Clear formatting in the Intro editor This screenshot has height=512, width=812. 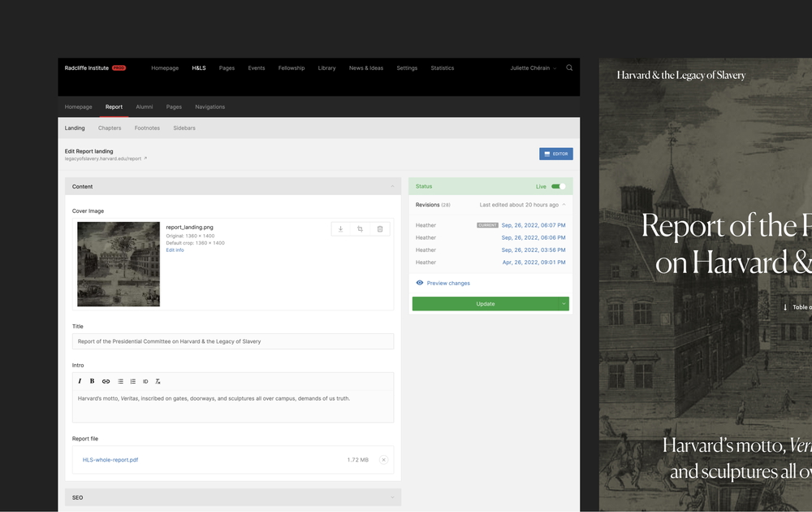coord(158,381)
